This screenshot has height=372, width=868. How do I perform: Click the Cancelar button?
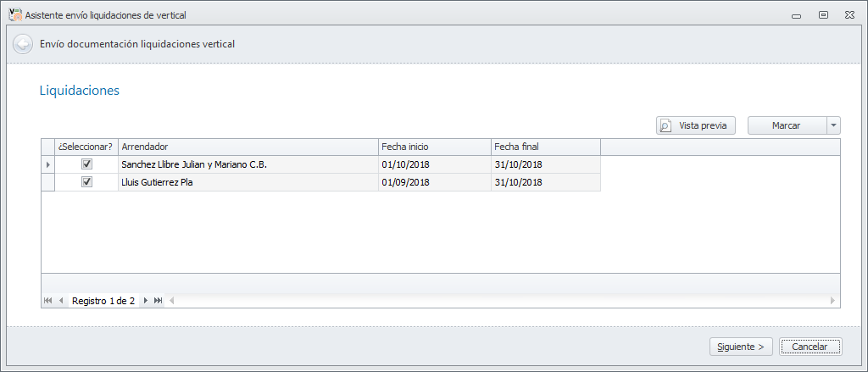click(810, 347)
